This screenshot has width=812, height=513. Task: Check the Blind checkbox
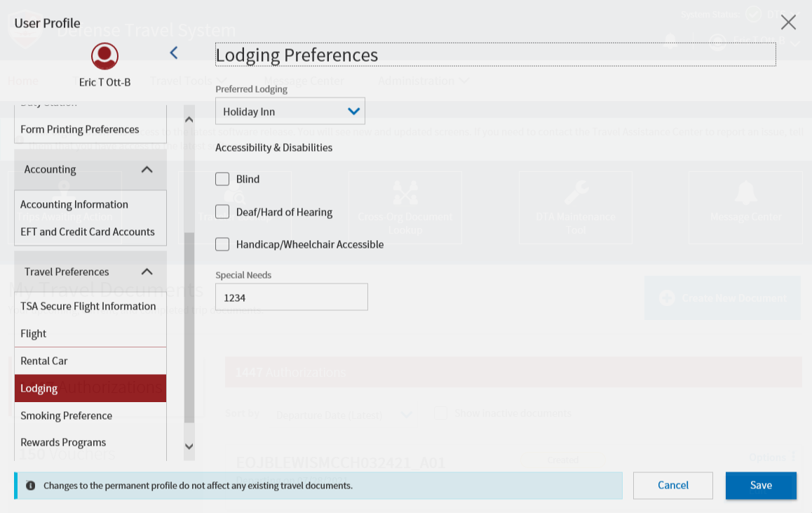tap(222, 179)
